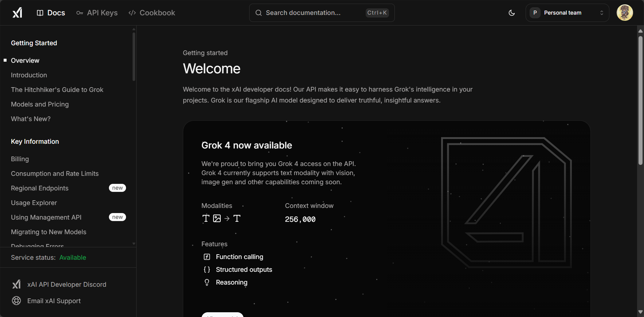Click the Function calling feature label
644x317 pixels.
click(x=240, y=257)
